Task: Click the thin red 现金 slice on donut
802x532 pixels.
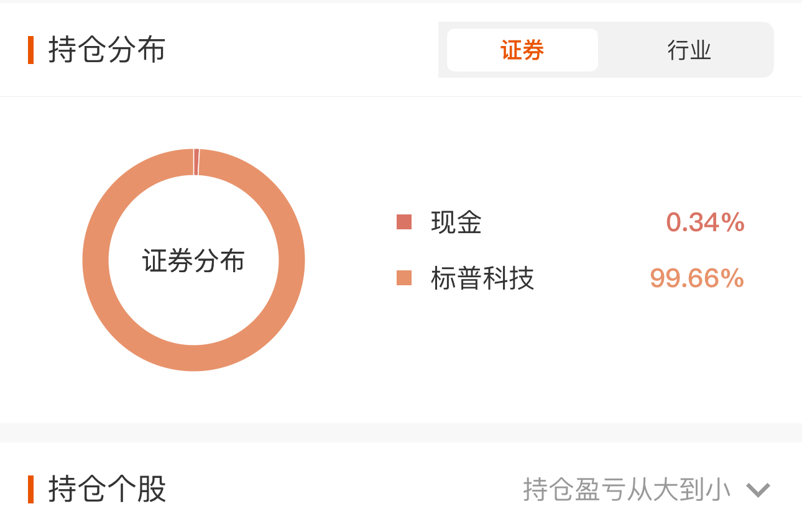Action: 196,162
